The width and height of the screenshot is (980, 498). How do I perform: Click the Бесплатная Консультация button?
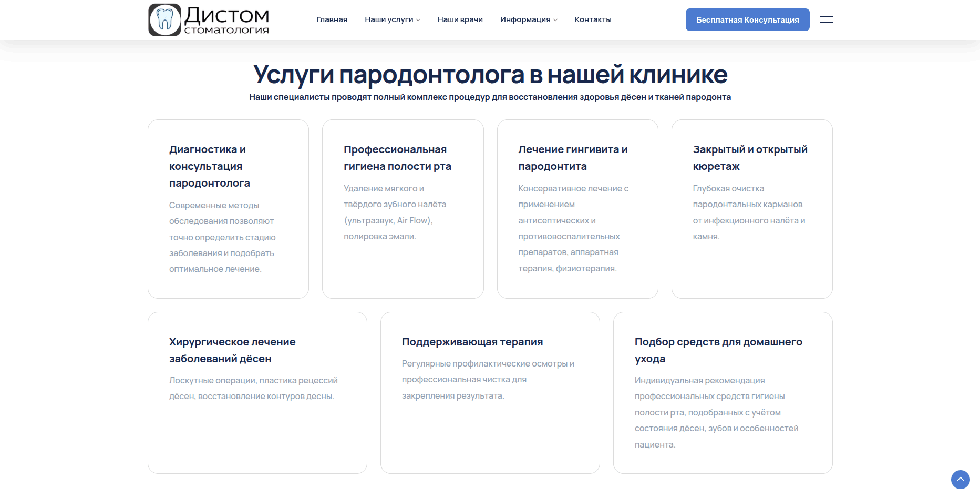(747, 20)
